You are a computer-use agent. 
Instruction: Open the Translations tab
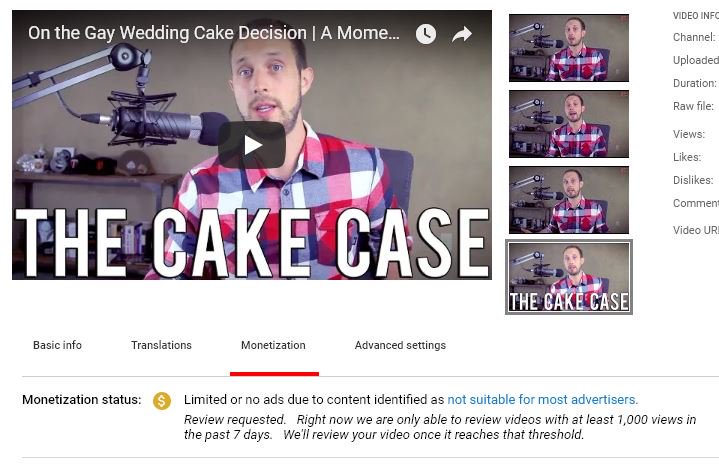161,345
